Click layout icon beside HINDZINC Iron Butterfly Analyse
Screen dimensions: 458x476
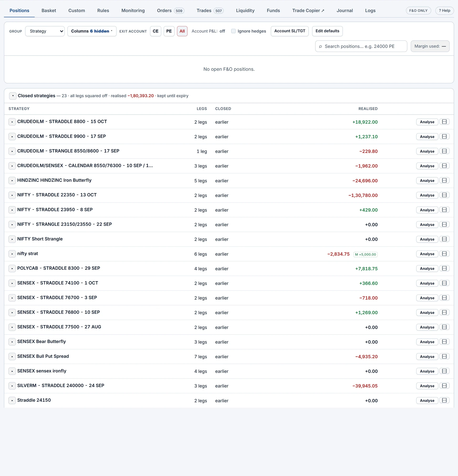pos(444,180)
